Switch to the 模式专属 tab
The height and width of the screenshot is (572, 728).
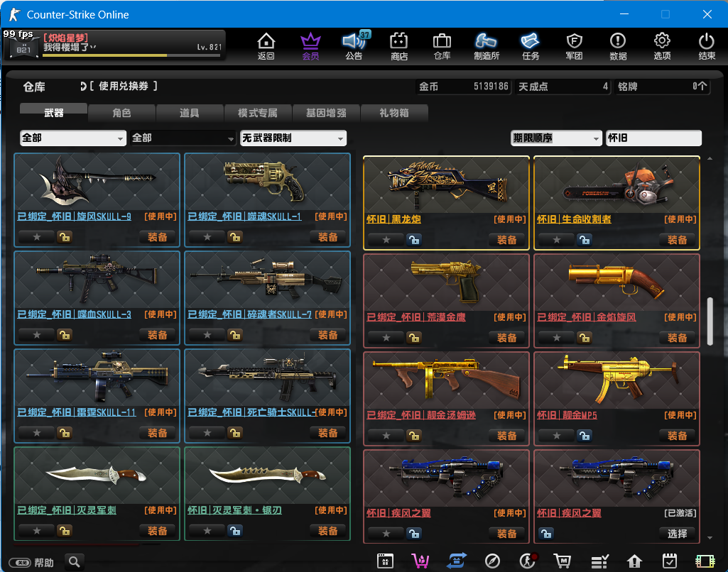258,113
